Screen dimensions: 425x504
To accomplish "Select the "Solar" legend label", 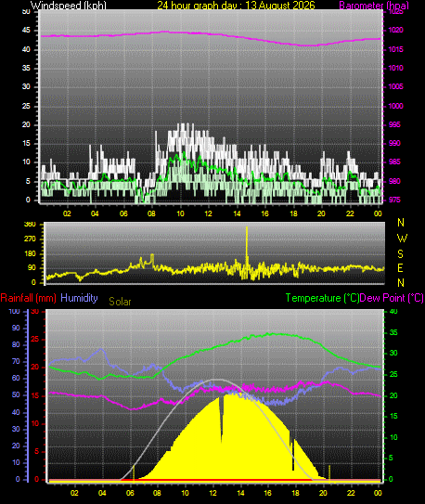I will pos(120,302).
